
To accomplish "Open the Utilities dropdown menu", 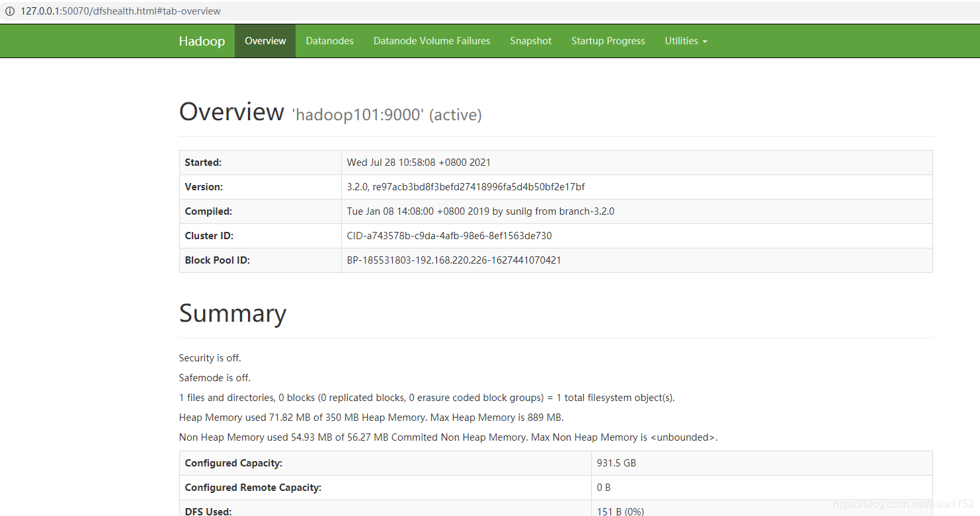I will (x=686, y=41).
